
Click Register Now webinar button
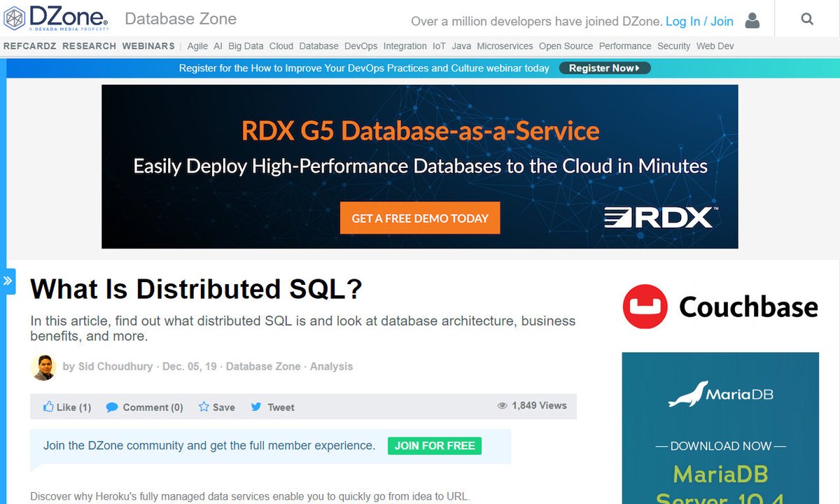click(x=605, y=68)
